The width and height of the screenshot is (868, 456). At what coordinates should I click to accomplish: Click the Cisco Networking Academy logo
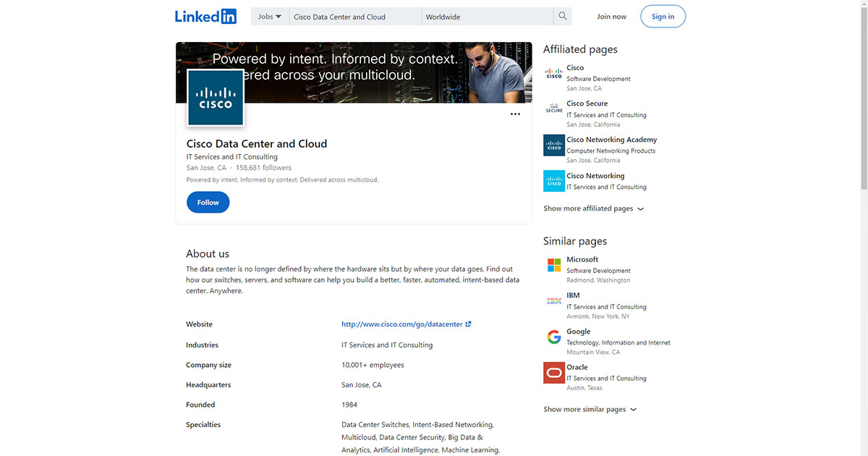point(553,145)
